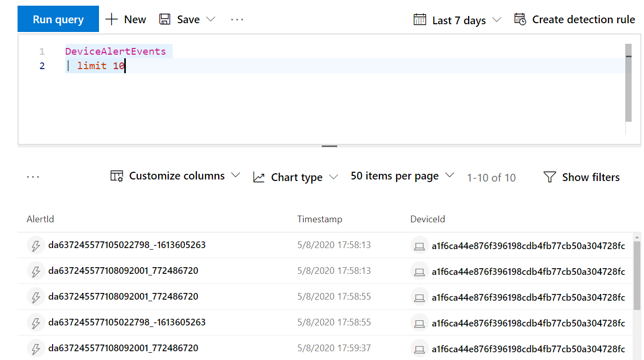The height and width of the screenshot is (360, 644).
Task: Expand the Save dropdown chevron
Action: 210,20
